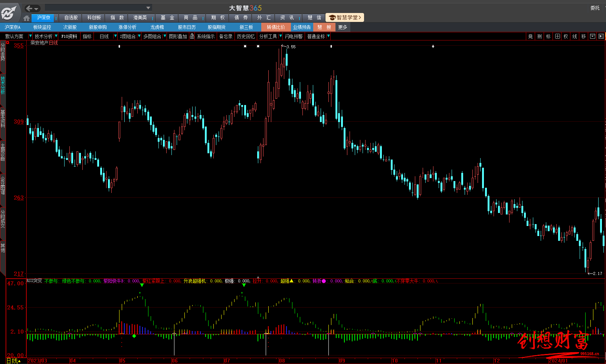Open the 股市日历 sub-tab
Viewport: 606px width, 364px height.
[x=187, y=27]
